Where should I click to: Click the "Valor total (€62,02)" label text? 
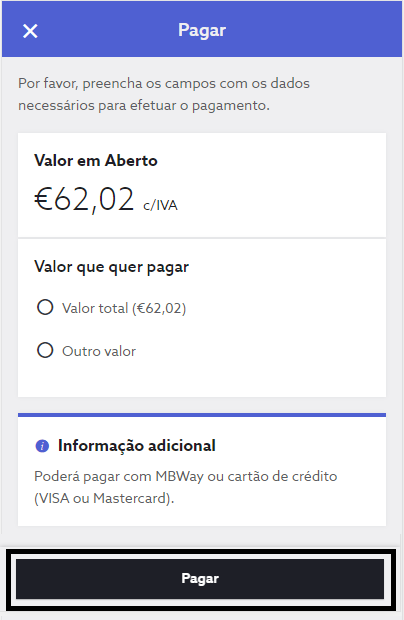[124, 308]
